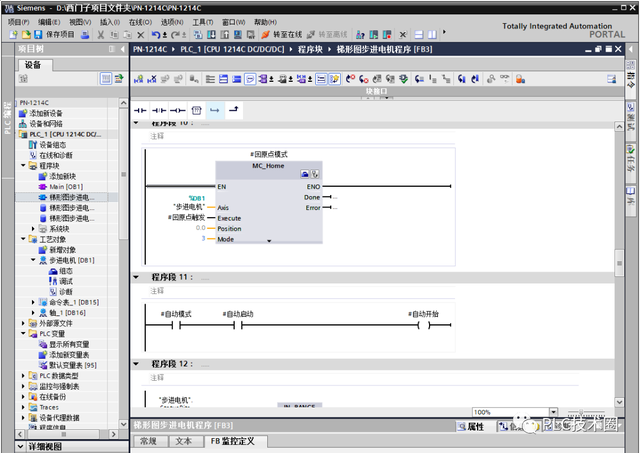
Task: Click the #自动开始 output coil
Action: tap(424, 325)
